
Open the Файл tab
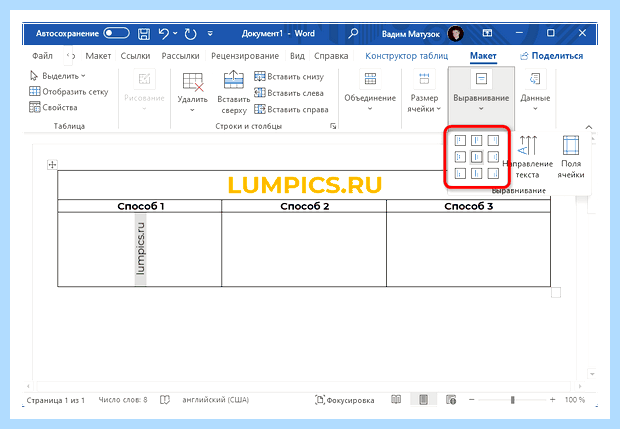(42, 56)
